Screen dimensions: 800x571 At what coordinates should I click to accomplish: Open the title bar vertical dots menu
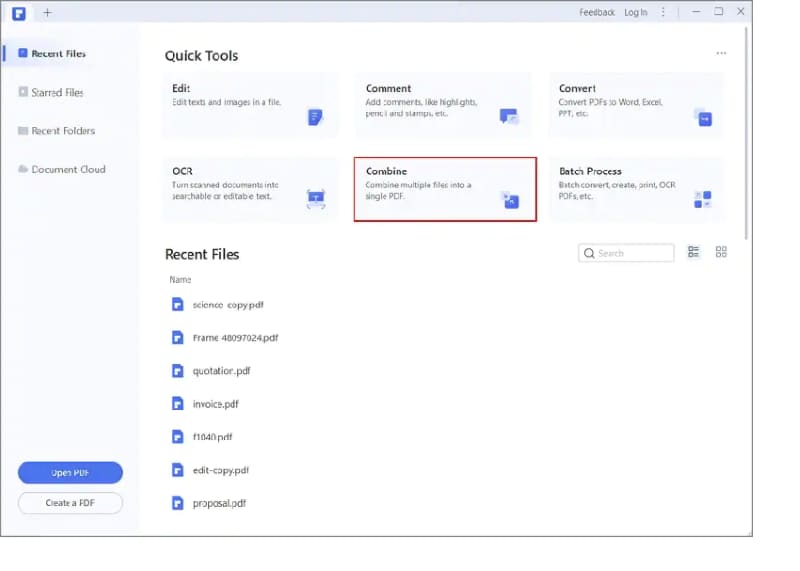click(x=665, y=12)
